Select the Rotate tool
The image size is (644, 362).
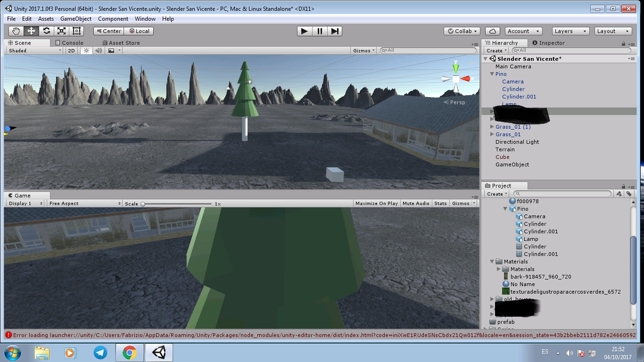pos(46,31)
